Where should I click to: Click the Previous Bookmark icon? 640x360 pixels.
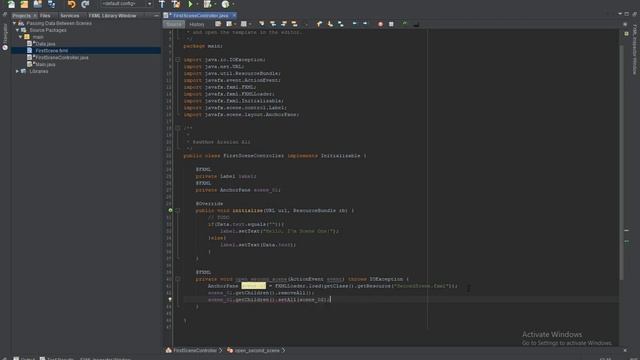319,24
